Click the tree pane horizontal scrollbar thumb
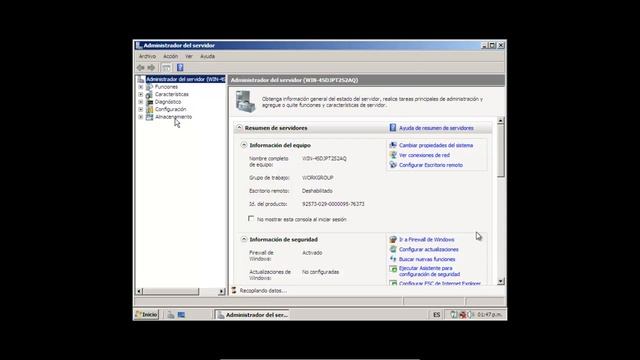Image resolution: width=640 pixels, height=360 pixels. coord(171,291)
